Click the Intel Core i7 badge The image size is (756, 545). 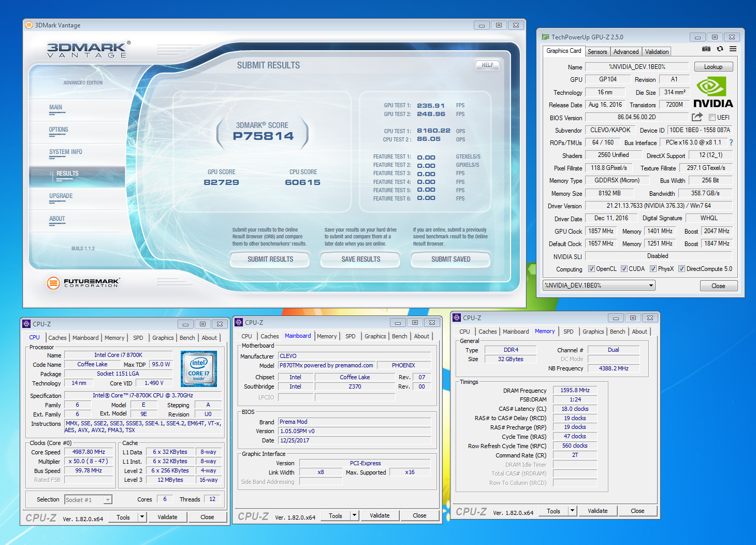(198, 369)
